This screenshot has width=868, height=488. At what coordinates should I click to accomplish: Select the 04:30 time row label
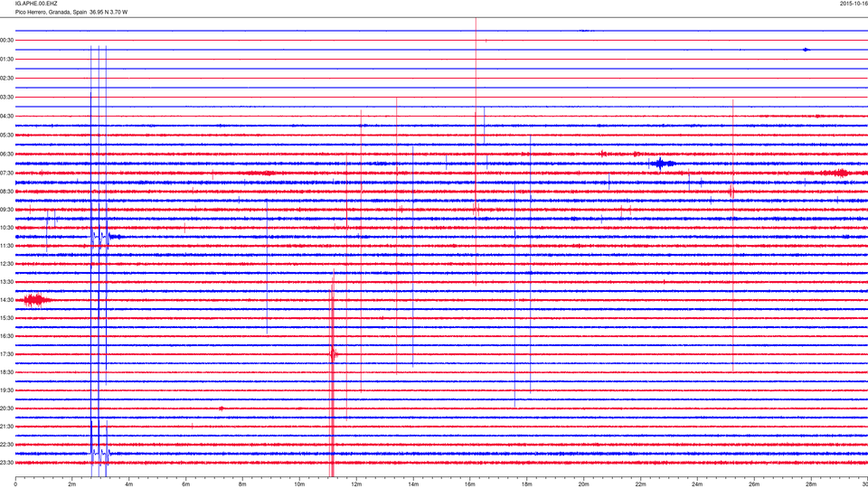[x=6, y=117]
